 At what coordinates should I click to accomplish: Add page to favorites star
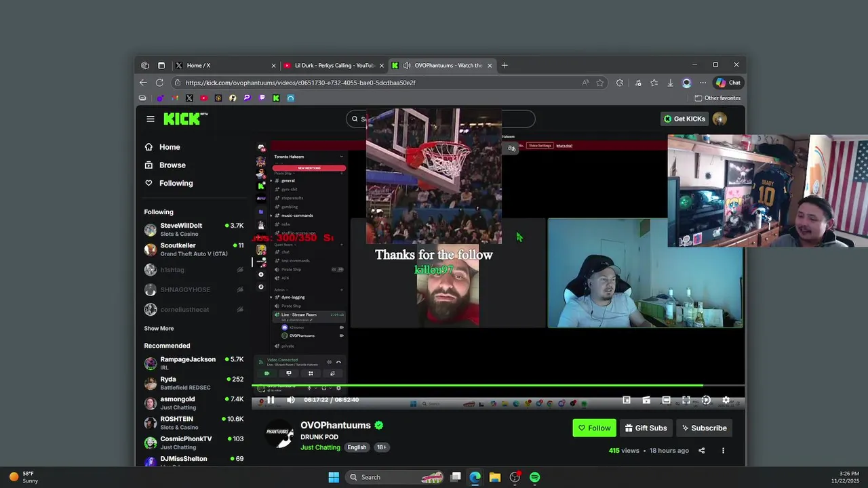(599, 83)
